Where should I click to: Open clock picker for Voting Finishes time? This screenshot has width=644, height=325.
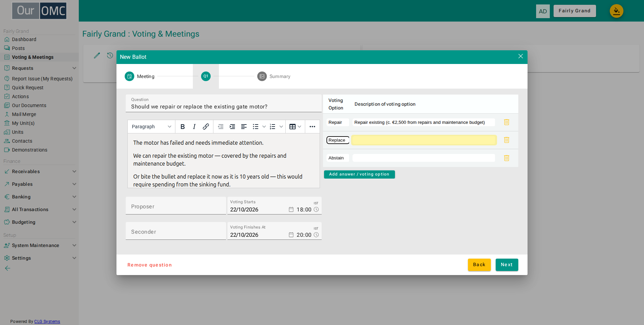point(316,235)
